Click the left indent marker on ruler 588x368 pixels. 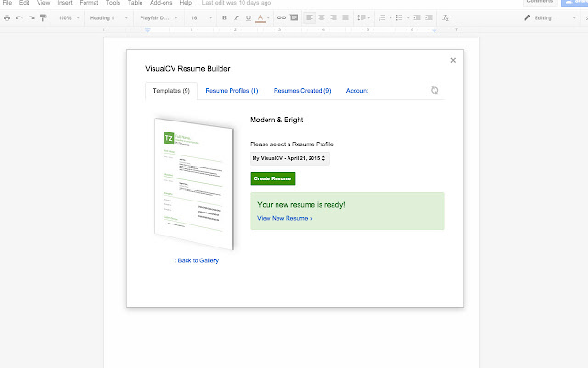click(x=147, y=29)
